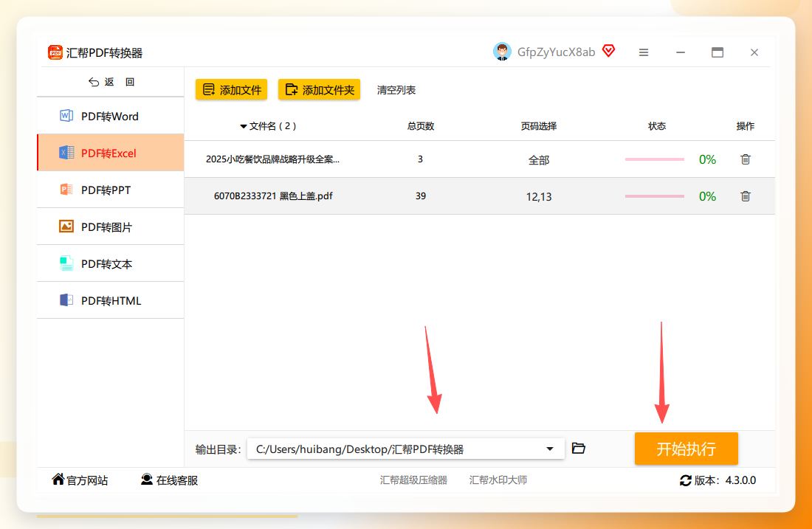The width and height of the screenshot is (812, 529).
Task: Click the 官方网站 home icon
Action: 58,480
